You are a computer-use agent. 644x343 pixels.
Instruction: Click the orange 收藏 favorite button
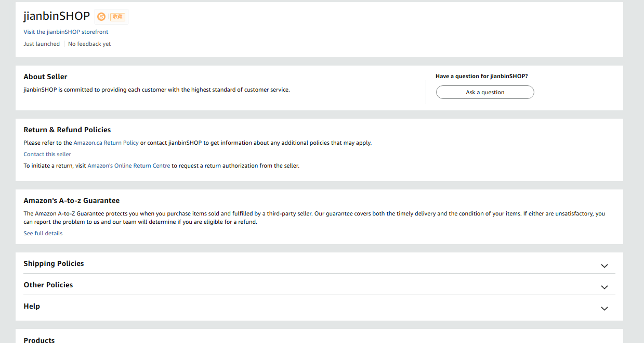[x=118, y=17]
